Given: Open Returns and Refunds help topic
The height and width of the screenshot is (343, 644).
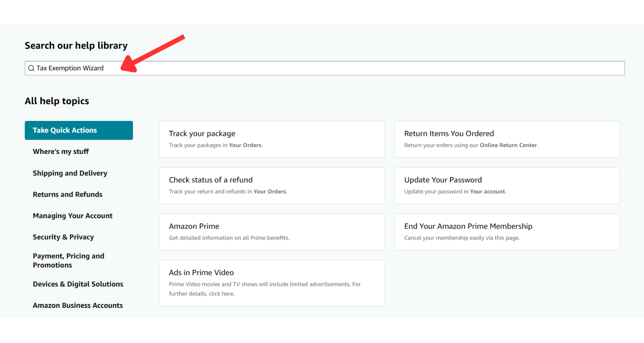Looking at the screenshot, I should pyautogui.click(x=67, y=194).
